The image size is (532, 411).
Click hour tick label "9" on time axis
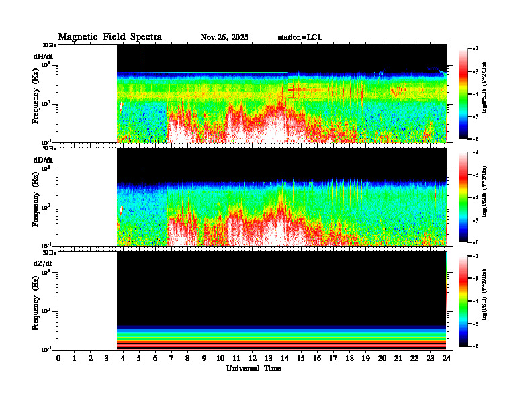[204, 359]
